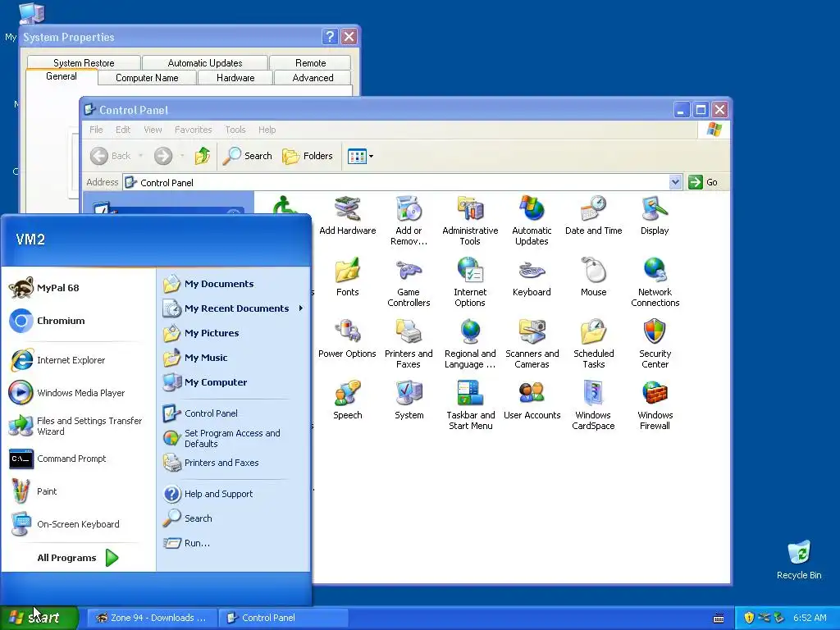Screen dimensions: 840x630
Task: Switch to Automatic Updates tab in System Properties
Action: coord(204,62)
